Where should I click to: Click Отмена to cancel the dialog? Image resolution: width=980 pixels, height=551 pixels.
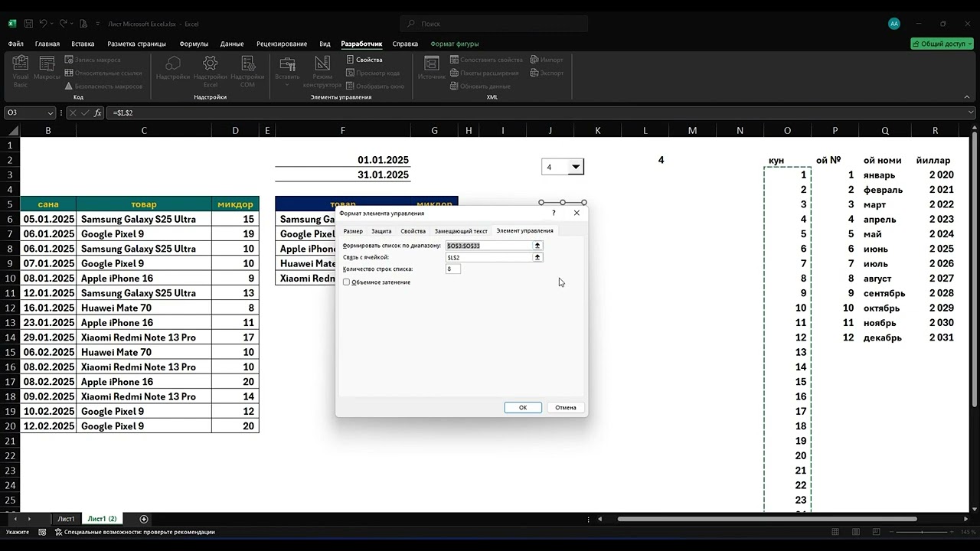(x=566, y=407)
